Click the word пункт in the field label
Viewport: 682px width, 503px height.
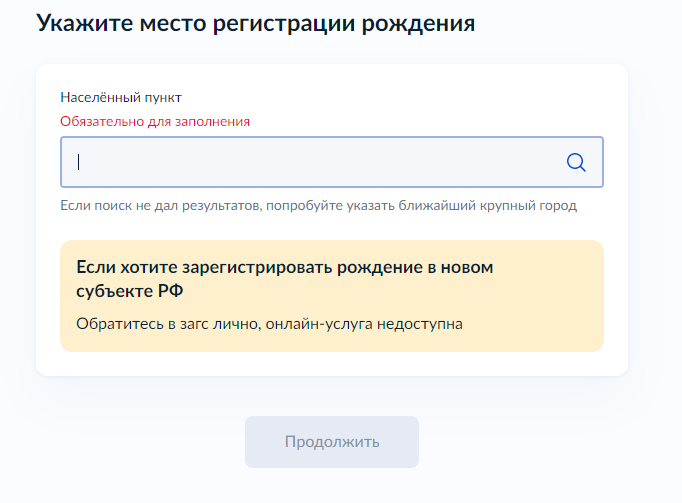point(162,97)
